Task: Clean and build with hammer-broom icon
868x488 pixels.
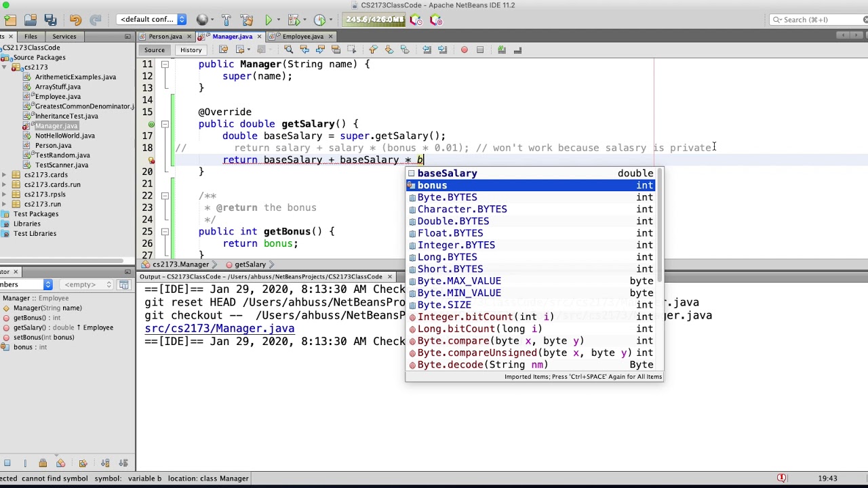Action: point(247,20)
